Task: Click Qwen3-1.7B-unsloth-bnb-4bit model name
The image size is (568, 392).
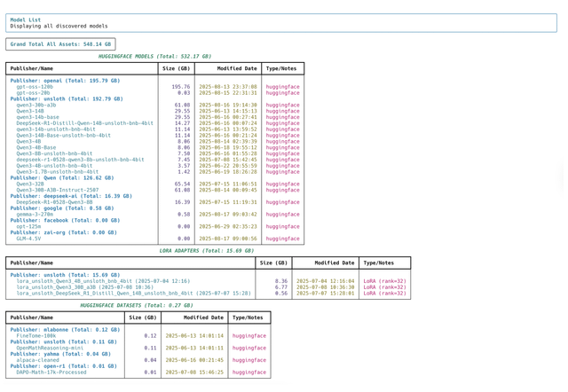Action: point(57,172)
